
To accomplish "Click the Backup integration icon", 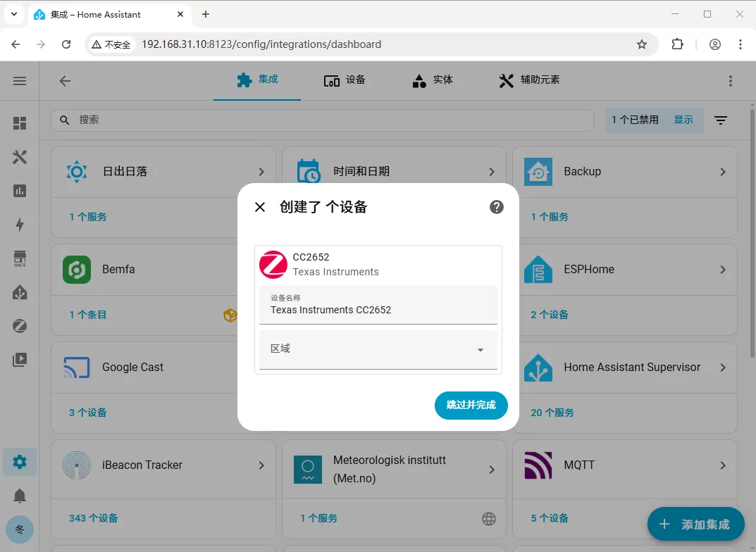I will 538,172.
